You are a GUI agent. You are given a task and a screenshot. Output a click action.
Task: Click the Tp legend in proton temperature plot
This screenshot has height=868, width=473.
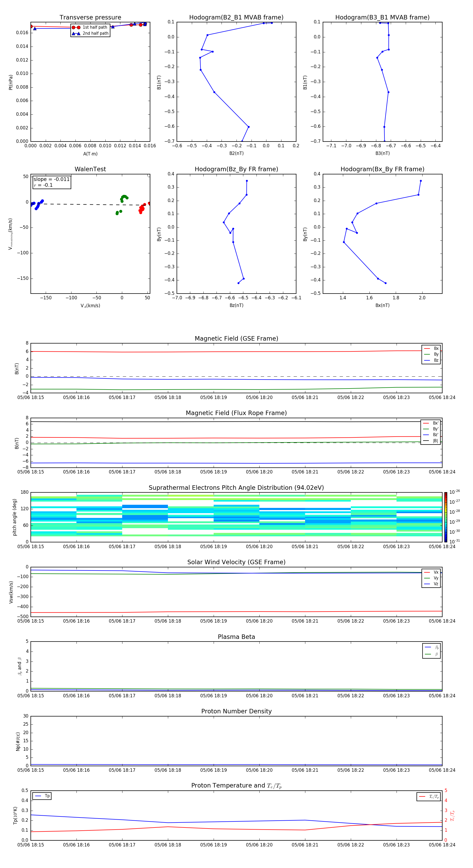coord(42,796)
